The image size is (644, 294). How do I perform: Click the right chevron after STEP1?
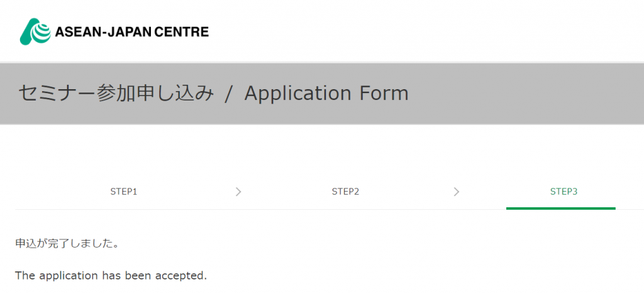click(x=238, y=192)
